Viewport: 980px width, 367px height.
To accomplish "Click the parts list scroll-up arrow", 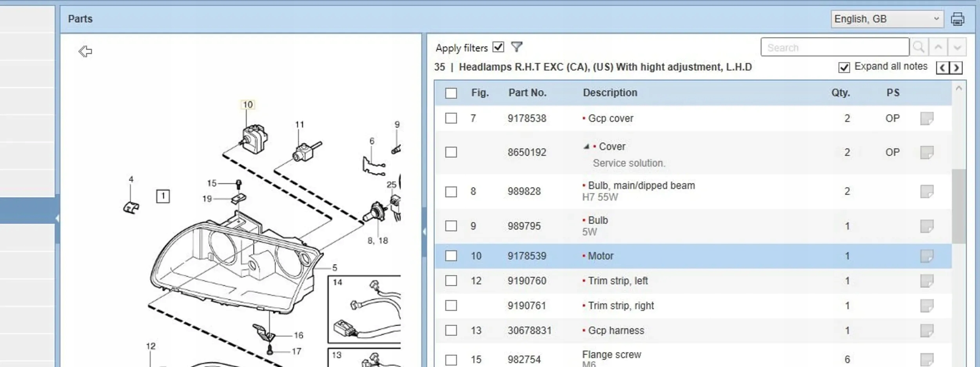I will click(959, 88).
